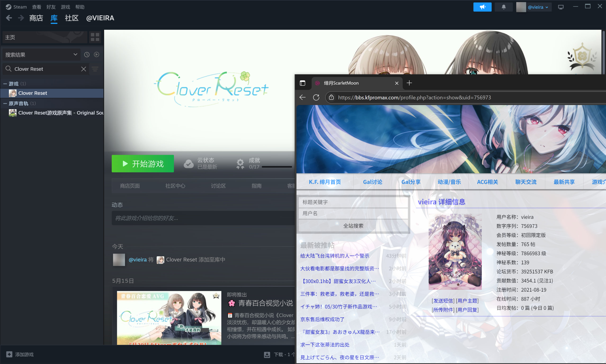Viewport: 606px width, 364px height.
Task: Collapse the 原声音轨 category
Action: [x=5, y=103]
